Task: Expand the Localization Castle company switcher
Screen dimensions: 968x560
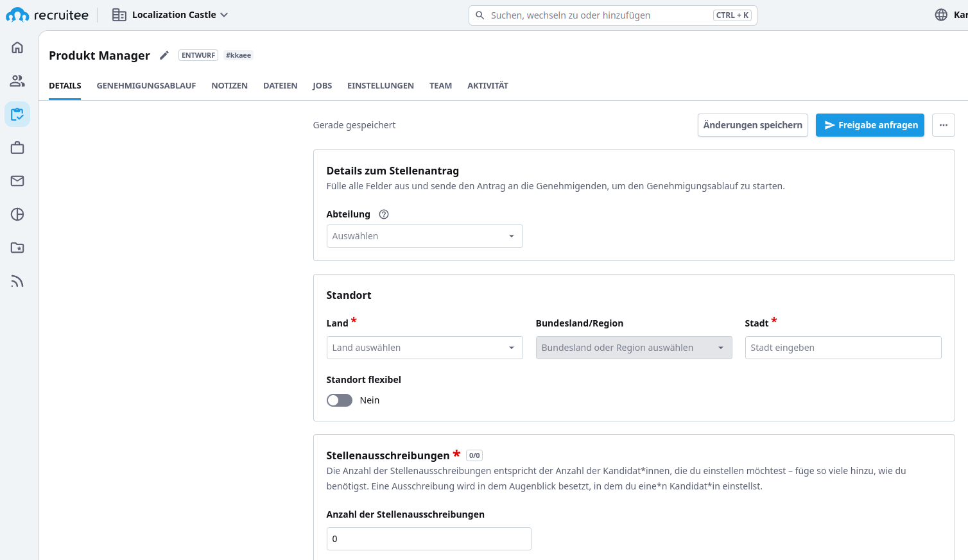Action: 170,14
